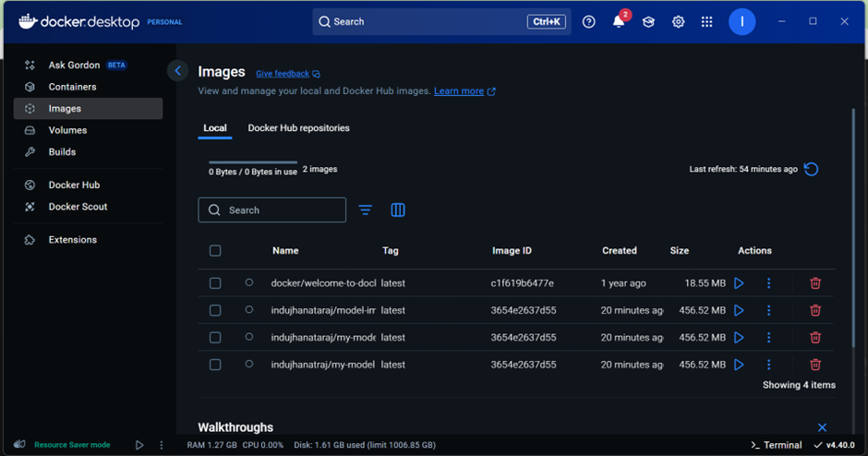868x456 pixels.
Task: Click the v4.40.0 version indicator
Action: tap(834, 445)
